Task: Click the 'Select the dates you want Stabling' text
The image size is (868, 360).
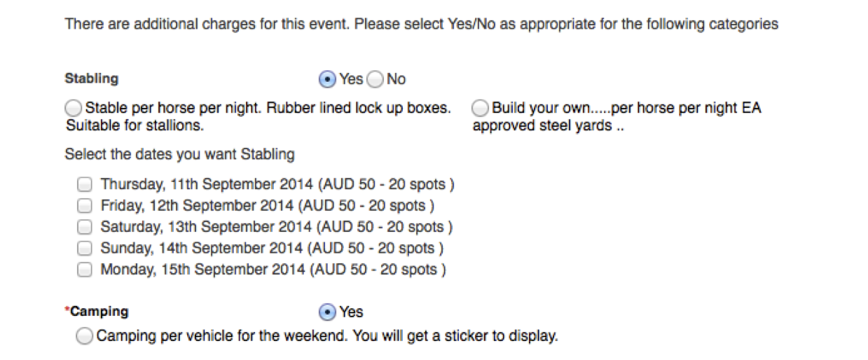Action: [179, 154]
